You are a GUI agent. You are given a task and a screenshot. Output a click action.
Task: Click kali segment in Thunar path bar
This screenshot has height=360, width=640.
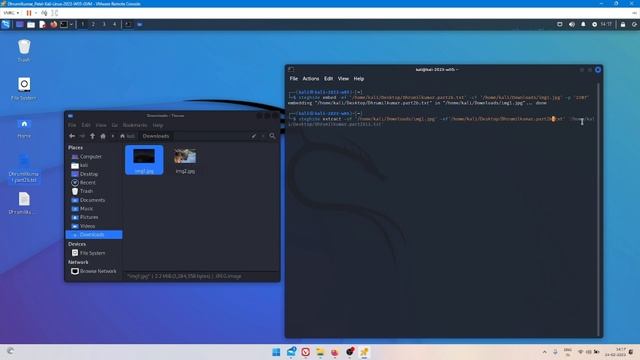(127, 136)
